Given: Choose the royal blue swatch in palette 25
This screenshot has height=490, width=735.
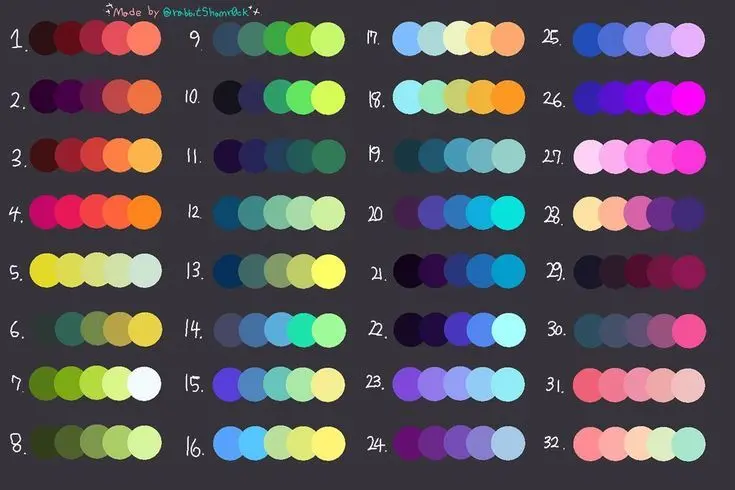Looking at the screenshot, I should pos(587,40).
